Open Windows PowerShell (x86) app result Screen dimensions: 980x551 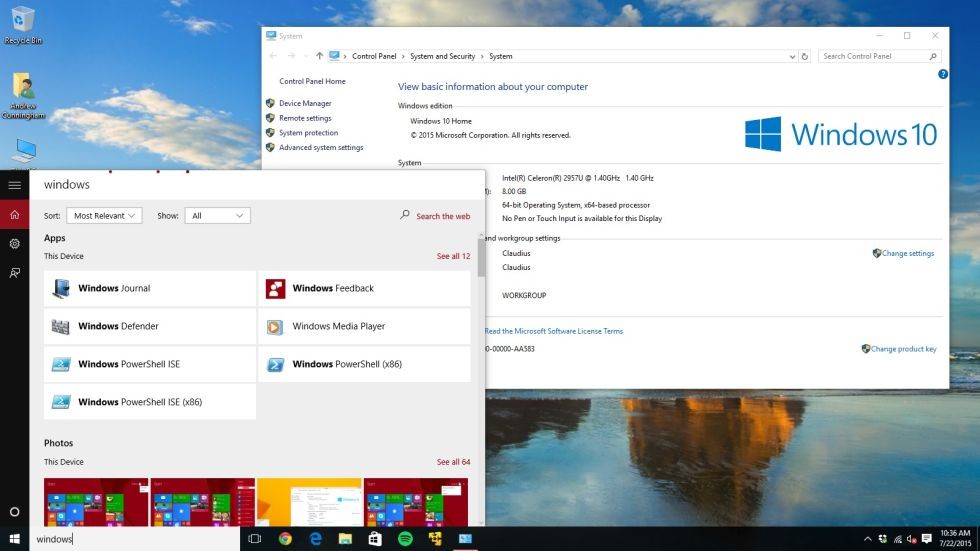click(364, 364)
